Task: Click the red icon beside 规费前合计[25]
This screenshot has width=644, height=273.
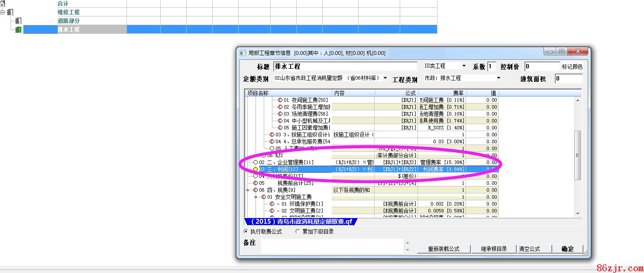Action: pos(256,183)
